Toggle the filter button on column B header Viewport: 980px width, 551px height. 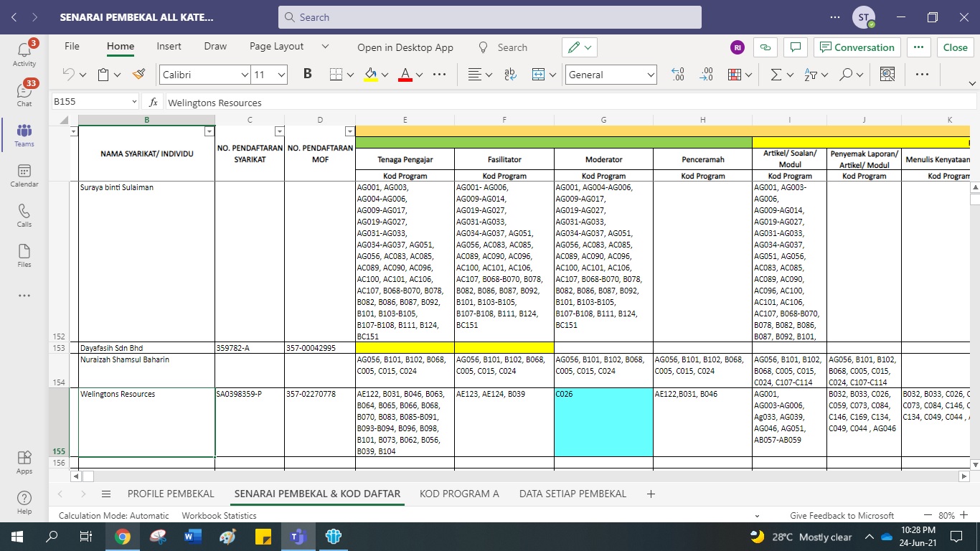tap(209, 131)
